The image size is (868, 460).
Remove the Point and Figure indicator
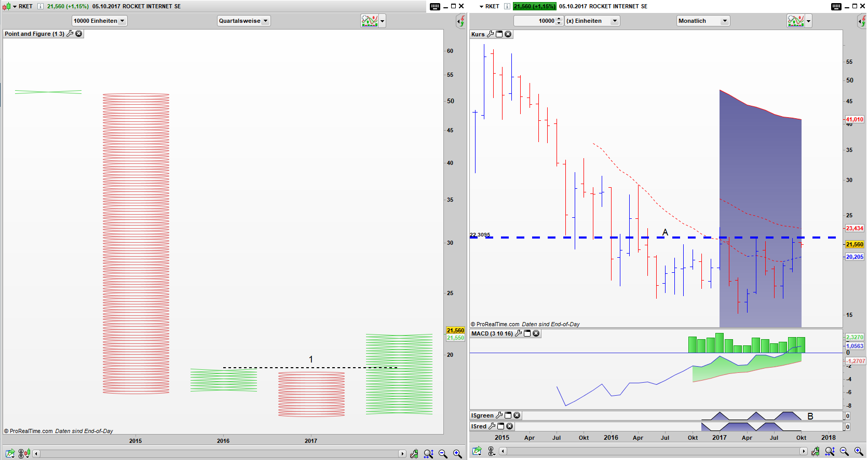click(x=79, y=34)
